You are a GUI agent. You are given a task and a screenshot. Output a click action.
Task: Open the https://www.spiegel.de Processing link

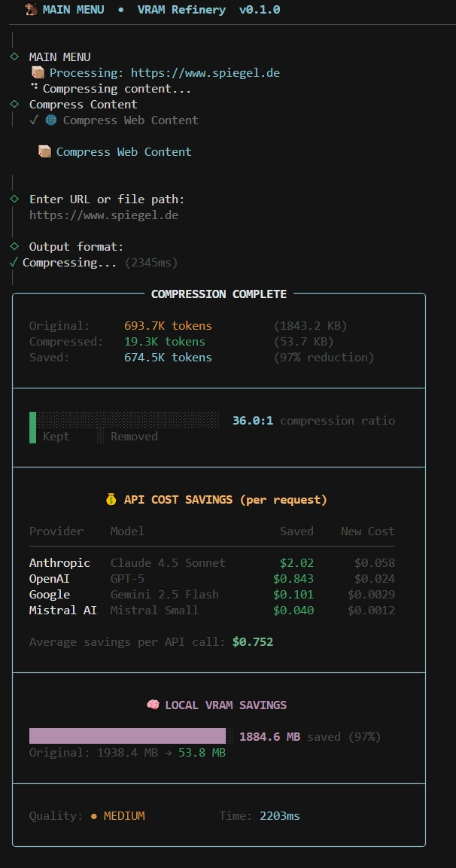205,72
